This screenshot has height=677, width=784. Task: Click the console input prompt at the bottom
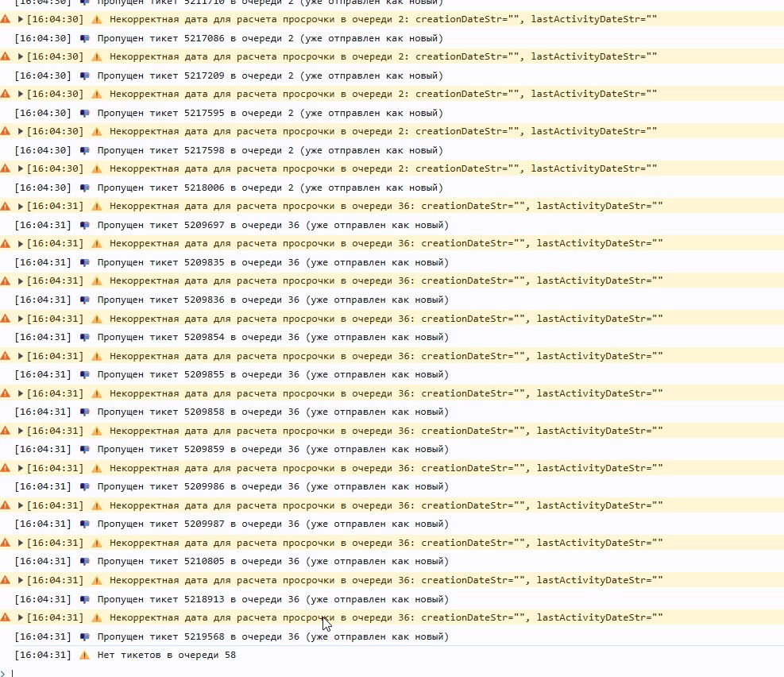tap(318, 672)
